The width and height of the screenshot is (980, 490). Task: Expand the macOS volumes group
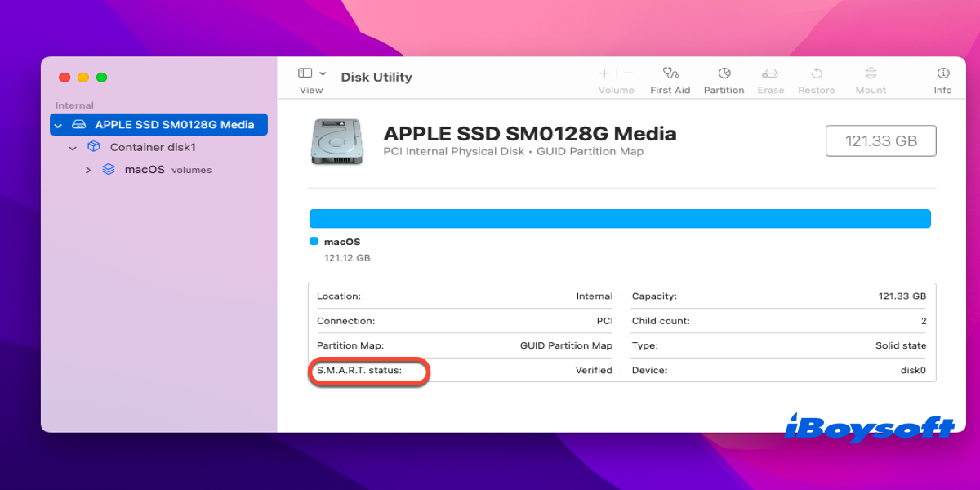point(88,170)
